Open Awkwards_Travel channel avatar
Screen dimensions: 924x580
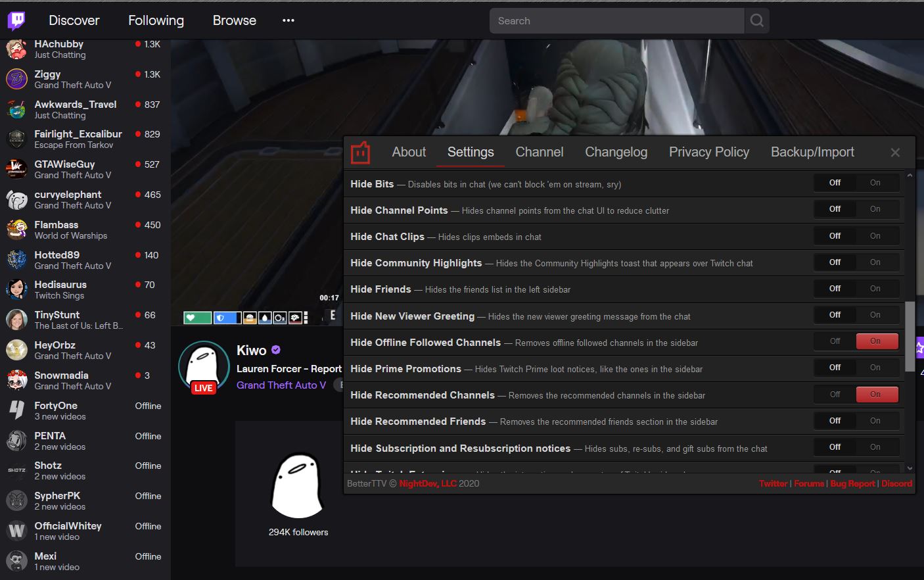[16, 109]
